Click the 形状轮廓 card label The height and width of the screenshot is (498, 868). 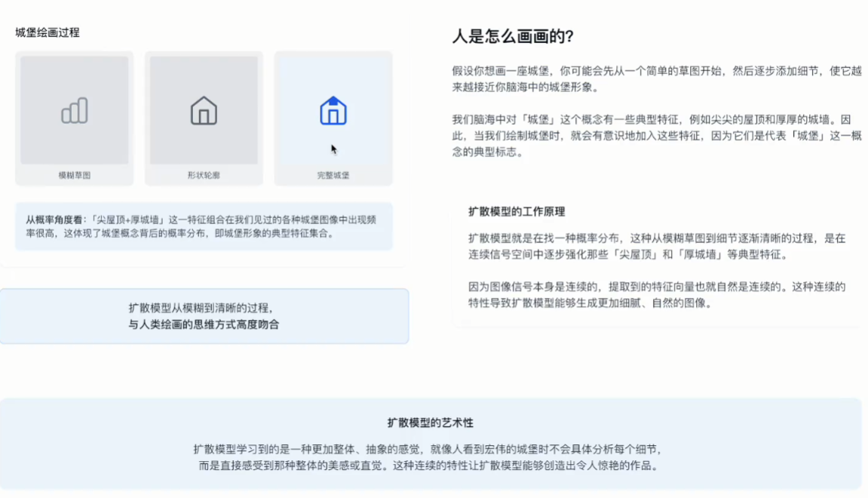[204, 175]
